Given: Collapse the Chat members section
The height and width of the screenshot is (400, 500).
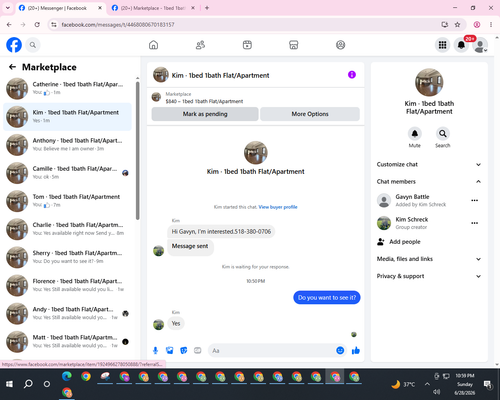Looking at the screenshot, I should 429,181.
